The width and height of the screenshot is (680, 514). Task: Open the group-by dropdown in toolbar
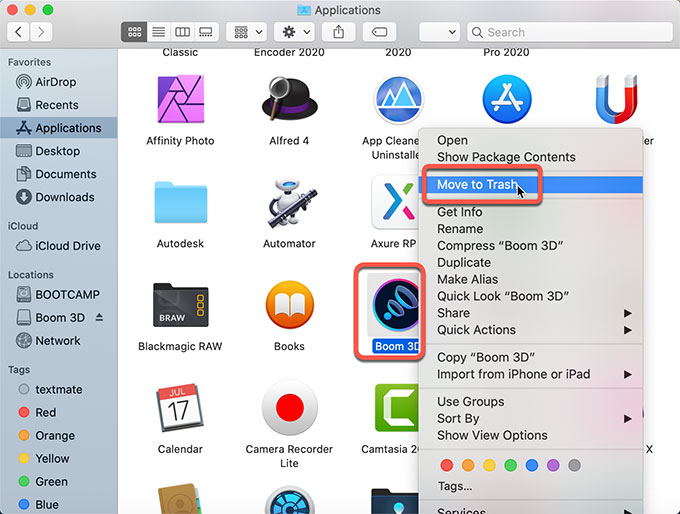[x=247, y=32]
